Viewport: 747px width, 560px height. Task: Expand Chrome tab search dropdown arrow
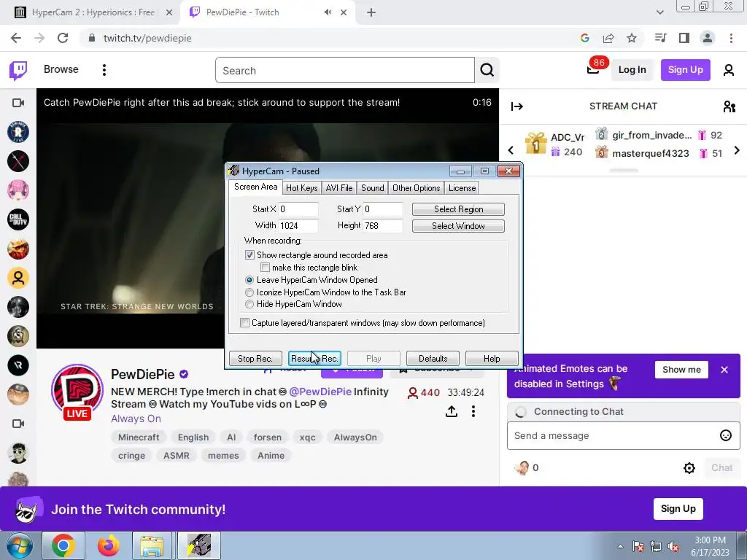[x=659, y=12]
